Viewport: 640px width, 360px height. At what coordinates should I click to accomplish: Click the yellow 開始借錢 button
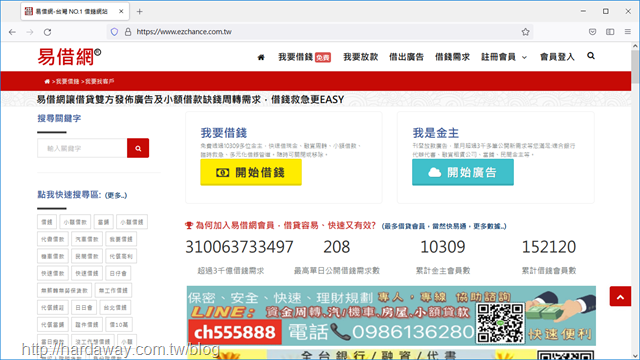pos(251,172)
